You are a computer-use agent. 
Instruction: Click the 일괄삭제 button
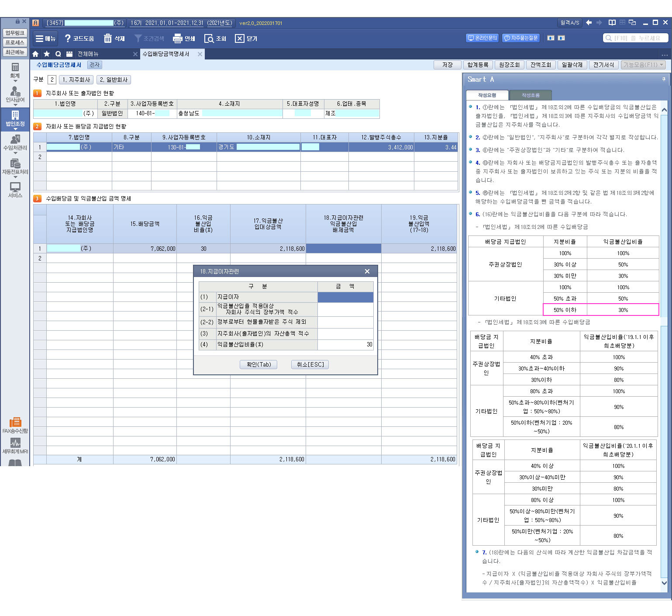point(572,65)
